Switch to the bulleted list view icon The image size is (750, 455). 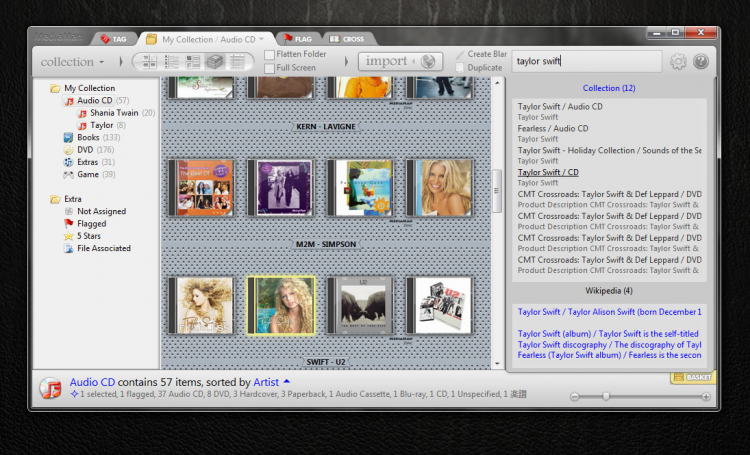click(x=171, y=61)
